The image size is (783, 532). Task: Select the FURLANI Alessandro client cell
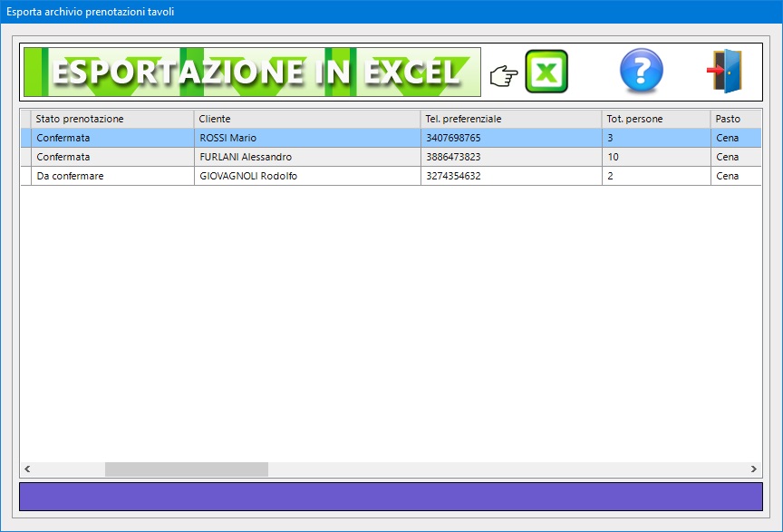[307, 157]
